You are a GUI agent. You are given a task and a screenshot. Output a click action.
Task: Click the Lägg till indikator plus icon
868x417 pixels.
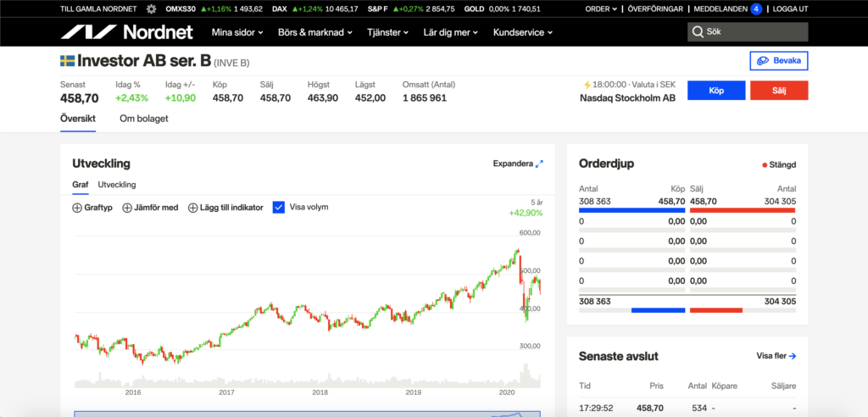pyautogui.click(x=192, y=208)
